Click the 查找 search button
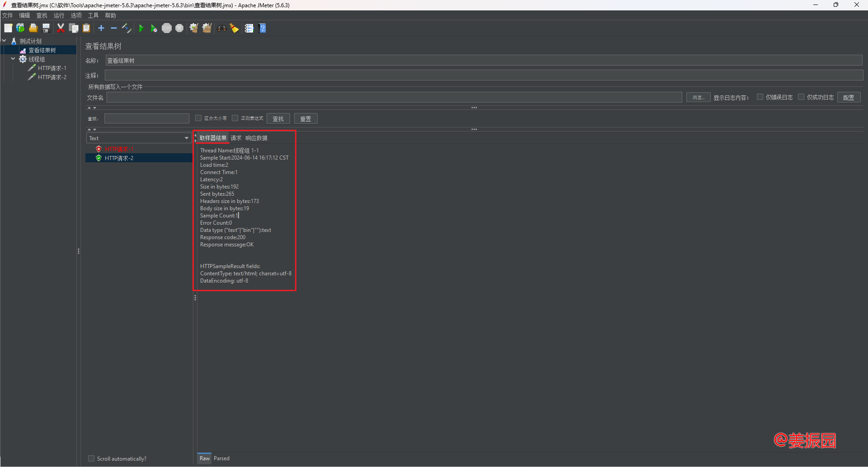 coord(278,118)
